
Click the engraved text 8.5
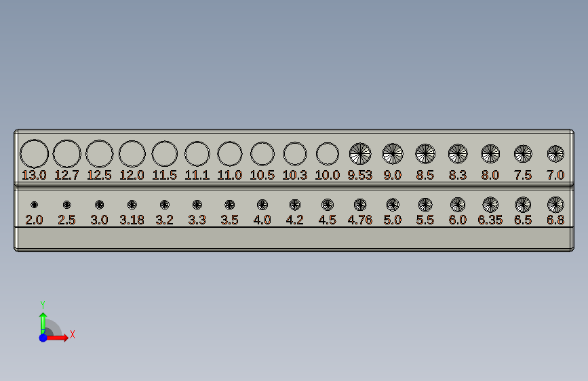(x=425, y=175)
